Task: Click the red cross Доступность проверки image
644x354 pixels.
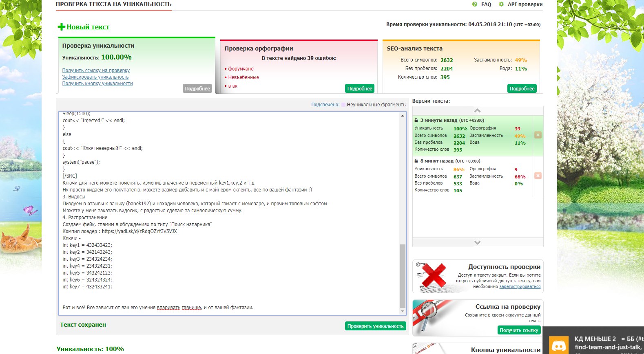Action: 433,276
